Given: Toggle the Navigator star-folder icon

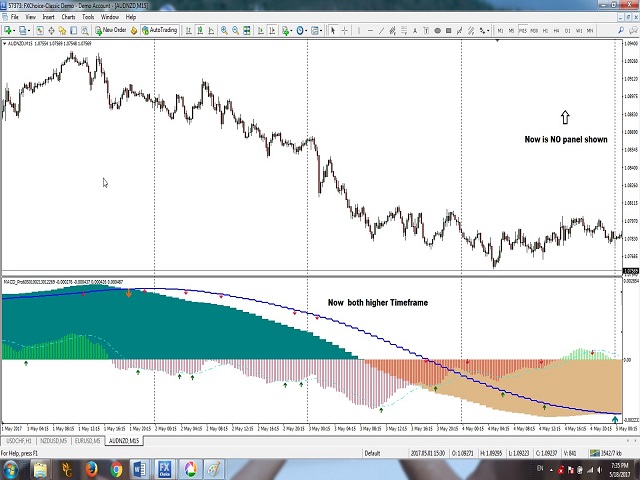Looking at the screenshot, I should pyautogui.click(x=62, y=30).
